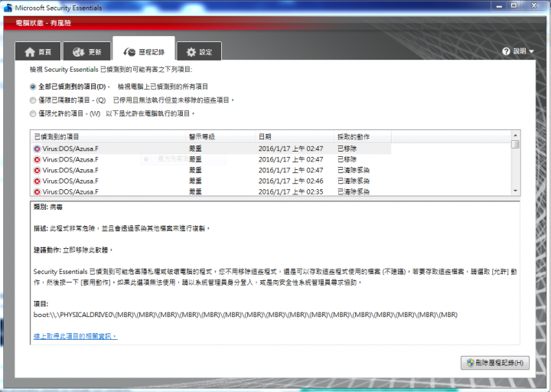Screen dimensions: 551x392
Task: Minimize the Security Essentials window
Action: 499,5
